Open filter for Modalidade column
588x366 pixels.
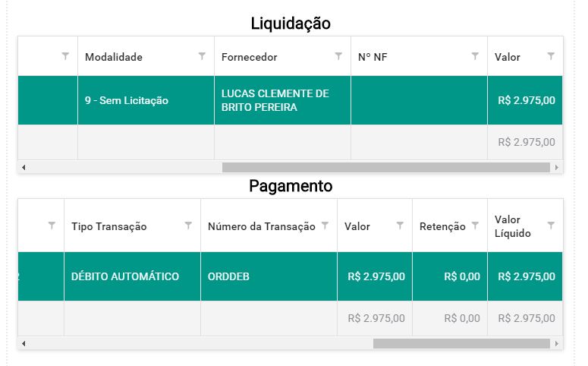(x=202, y=56)
